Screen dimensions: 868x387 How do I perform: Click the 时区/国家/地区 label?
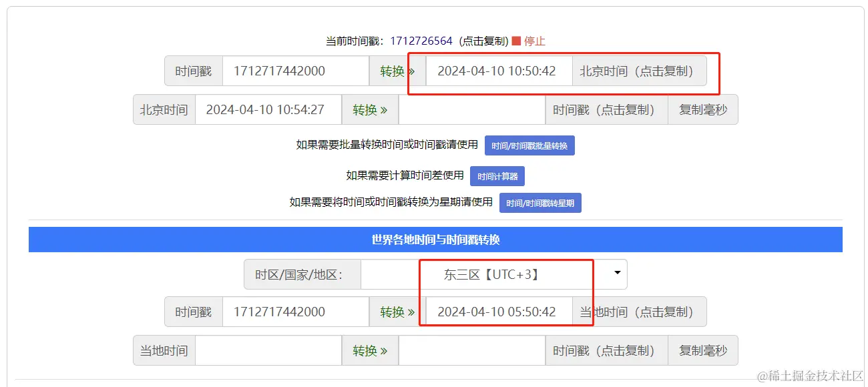coord(302,274)
